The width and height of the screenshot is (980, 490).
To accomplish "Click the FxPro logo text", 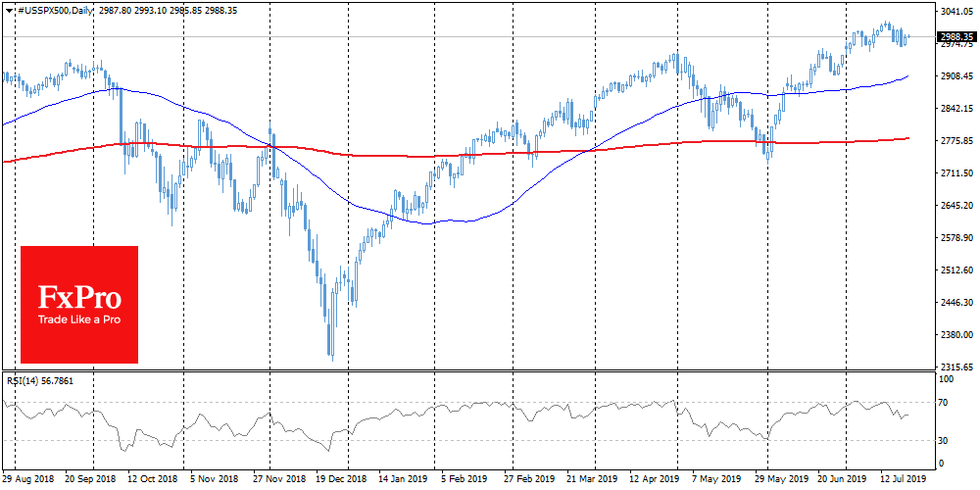I will pyautogui.click(x=78, y=299).
